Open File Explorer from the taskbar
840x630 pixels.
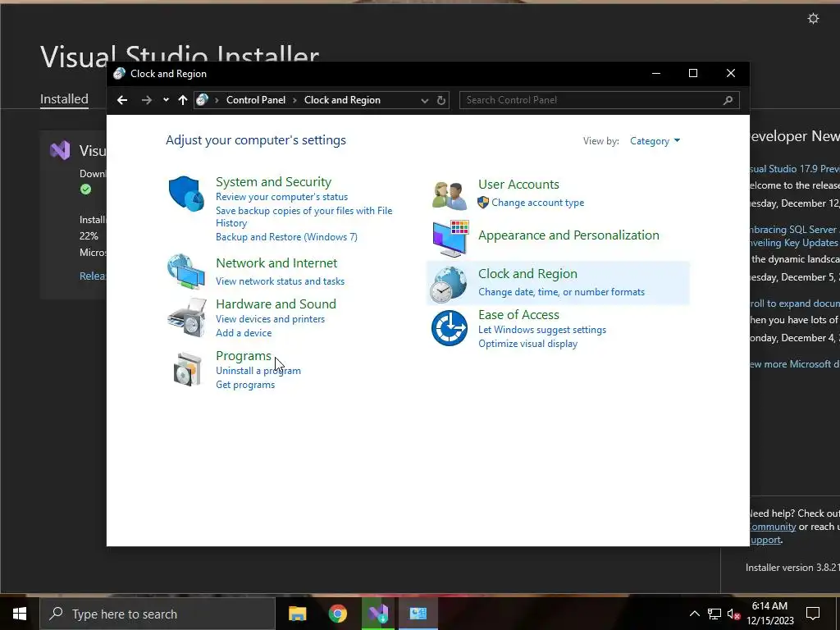297,614
